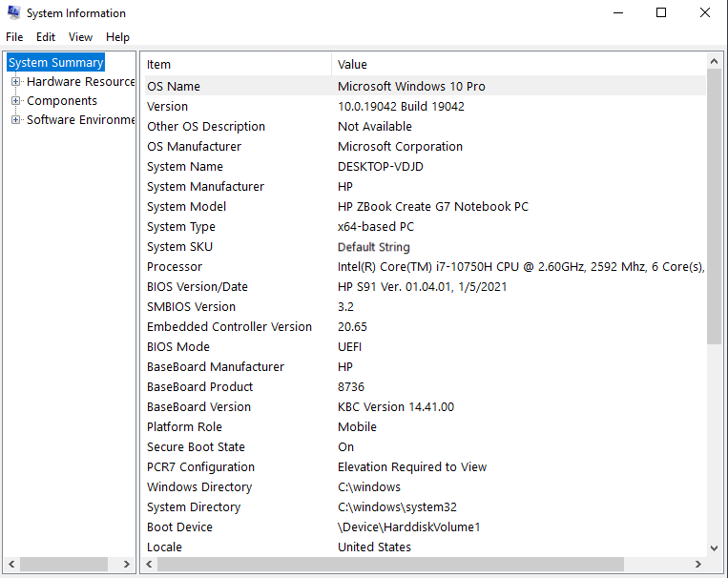Click the value x64-based PC
The image size is (728, 578).
pyautogui.click(x=376, y=227)
